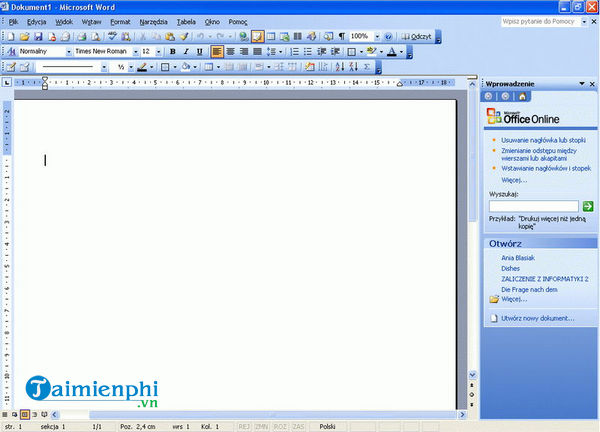
Task: Sort ascending A-Z icon
Action: (x=339, y=67)
